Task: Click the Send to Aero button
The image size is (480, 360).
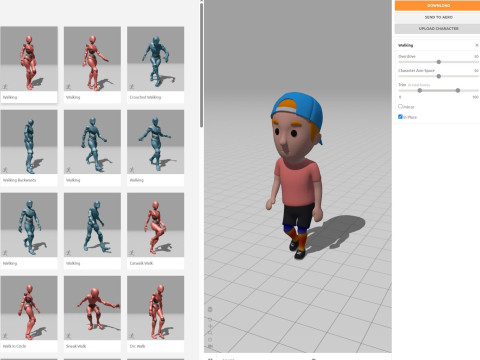Action: (x=437, y=17)
